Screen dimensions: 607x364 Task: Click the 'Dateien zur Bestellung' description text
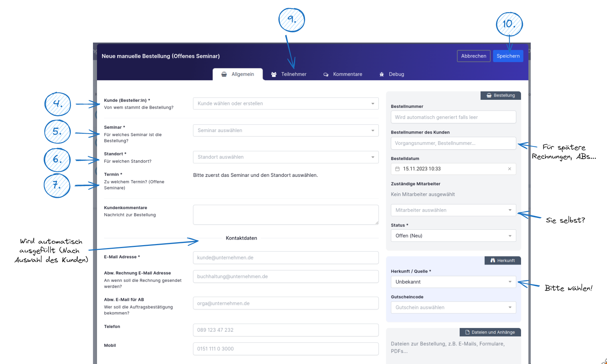(x=448, y=347)
